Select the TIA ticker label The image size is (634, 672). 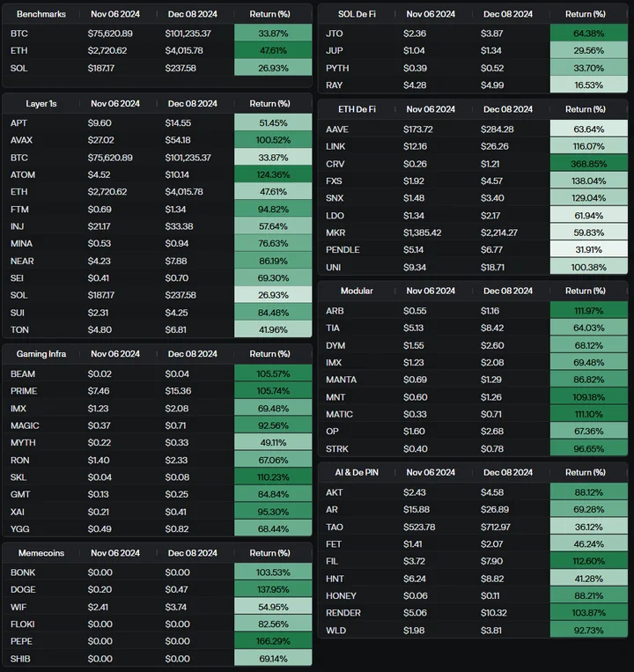333,329
